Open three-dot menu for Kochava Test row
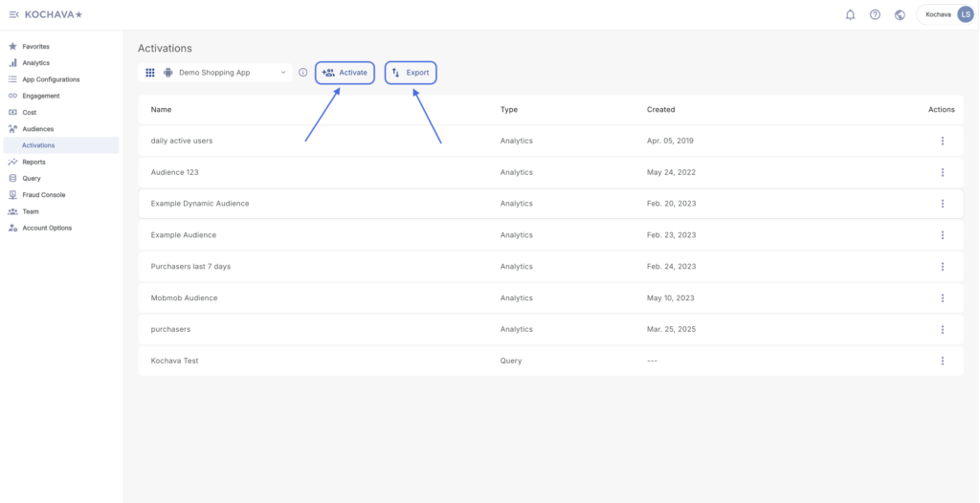This screenshot has height=503, width=980. [x=943, y=361]
